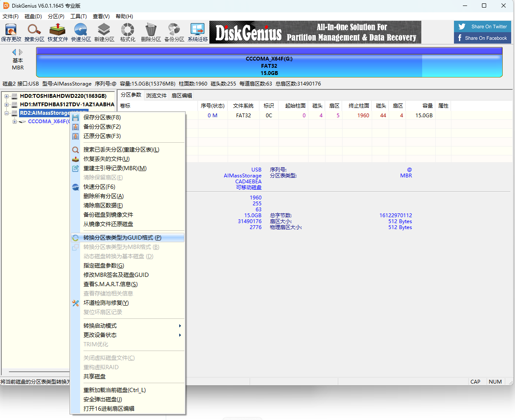Choose 搜索已丢失分区(重建分区表) menu entry
515x420 pixels.
pos(128,149)
